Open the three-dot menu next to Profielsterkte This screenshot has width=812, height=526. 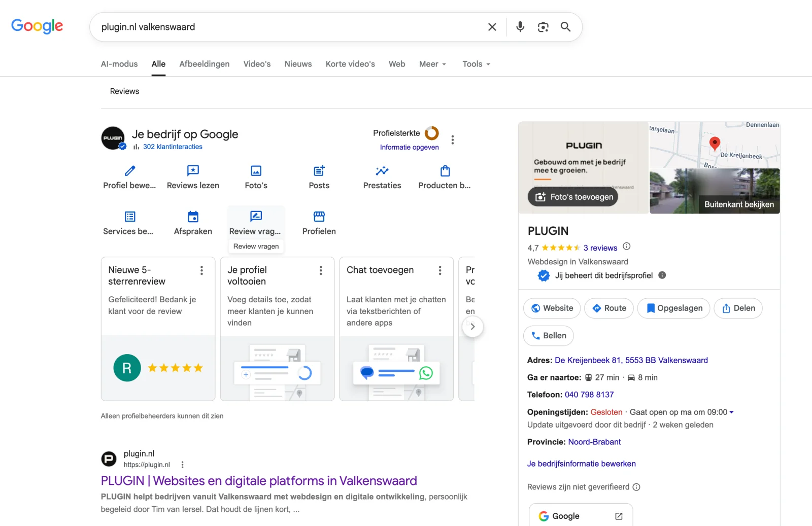(x=453, y=140)
